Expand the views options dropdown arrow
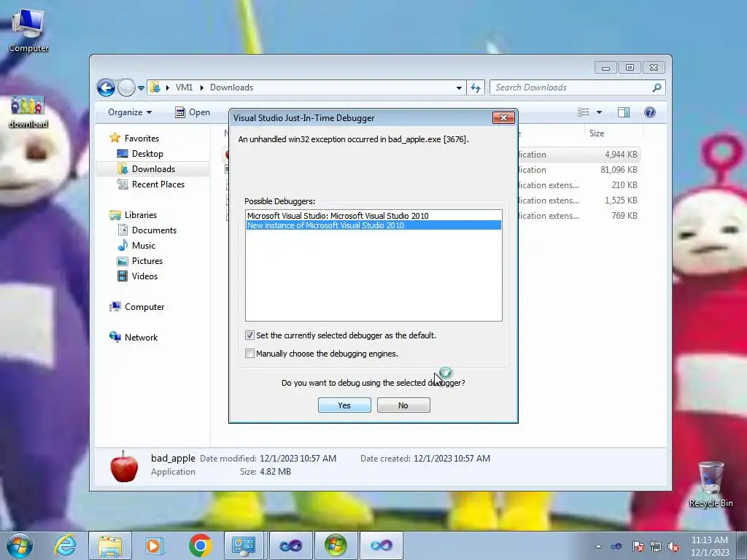Viewport: 747px width, 560px height. [x=600, y=112]
